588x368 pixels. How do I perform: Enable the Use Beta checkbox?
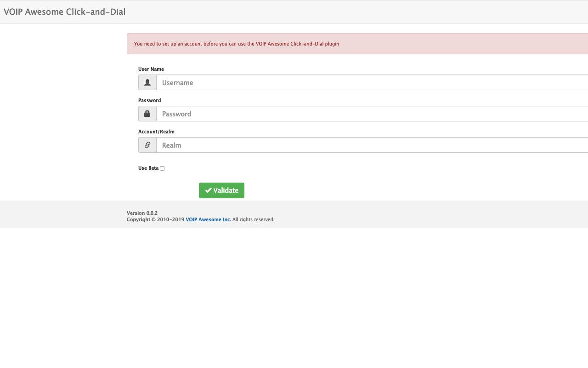162,168
